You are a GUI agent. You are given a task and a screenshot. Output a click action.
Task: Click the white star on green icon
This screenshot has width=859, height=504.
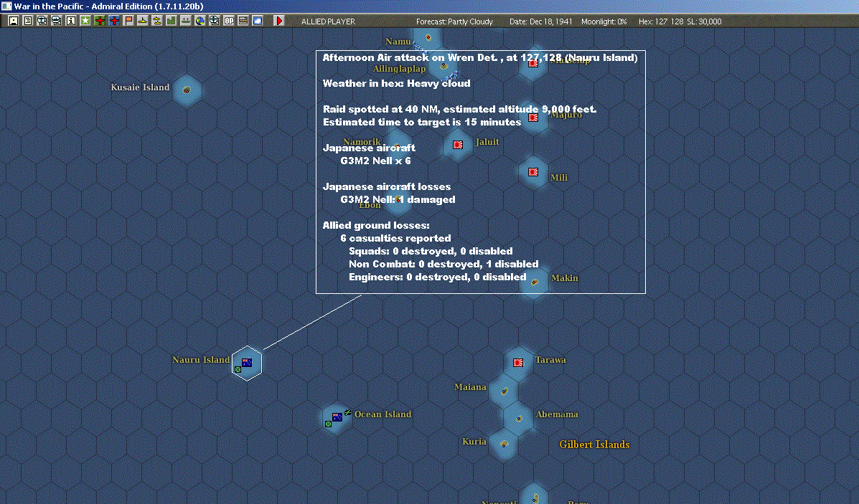(85, 21)
